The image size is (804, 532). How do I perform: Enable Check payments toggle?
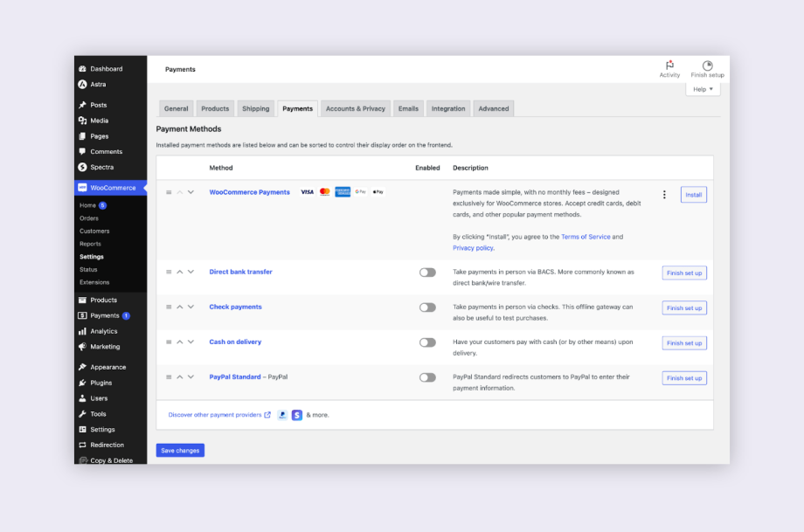point(427,307)
